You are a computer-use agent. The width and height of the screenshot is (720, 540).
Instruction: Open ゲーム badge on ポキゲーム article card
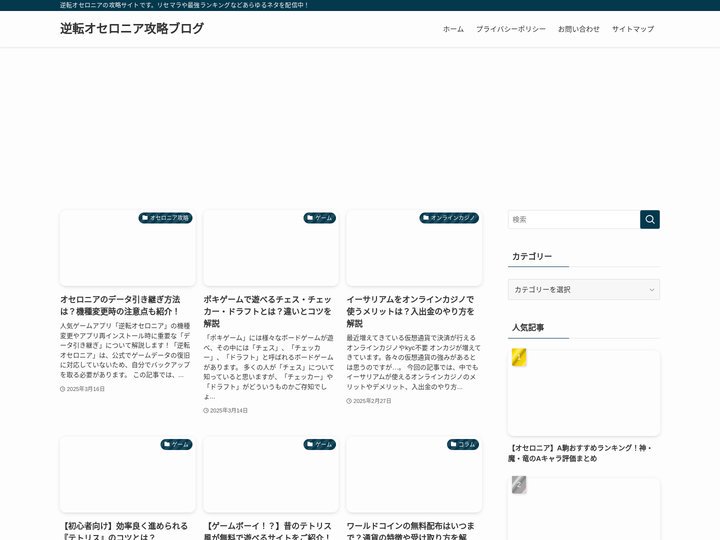(320, 218)
